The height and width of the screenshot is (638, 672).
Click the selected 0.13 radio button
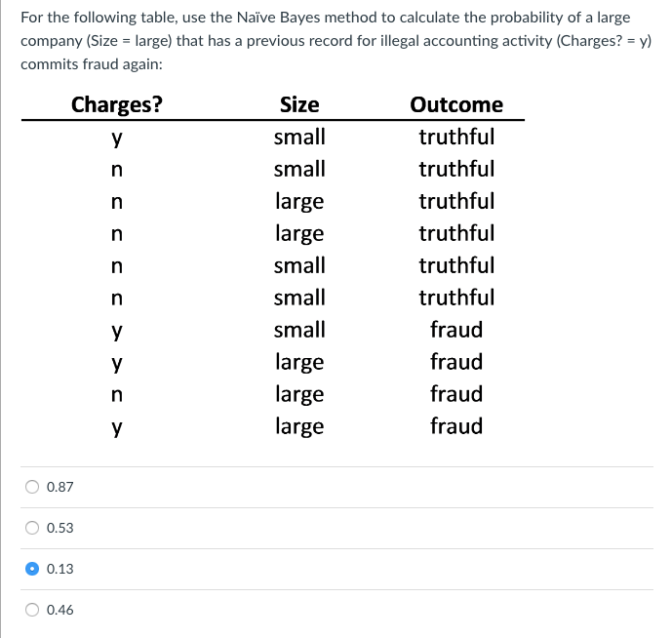click(x=32, y=569)
